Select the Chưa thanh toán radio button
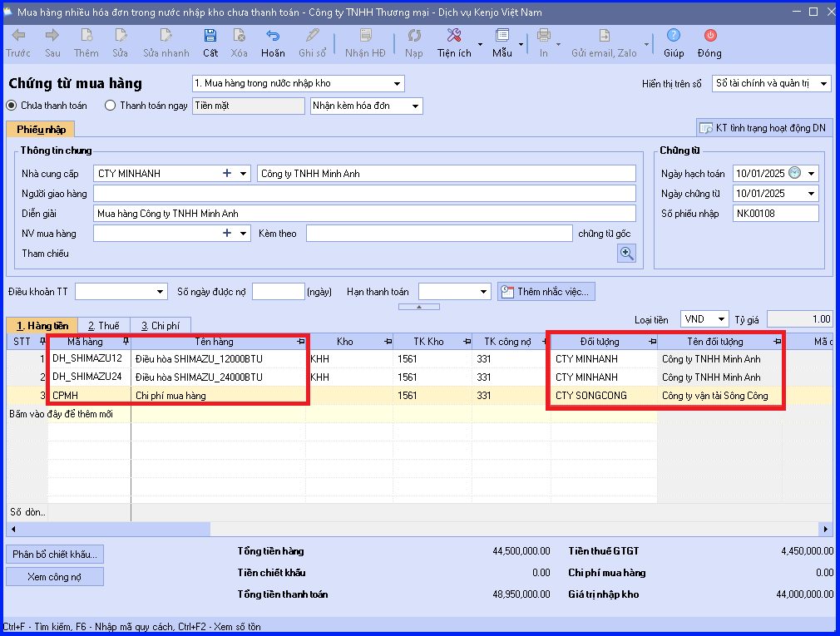 [12, 106]
